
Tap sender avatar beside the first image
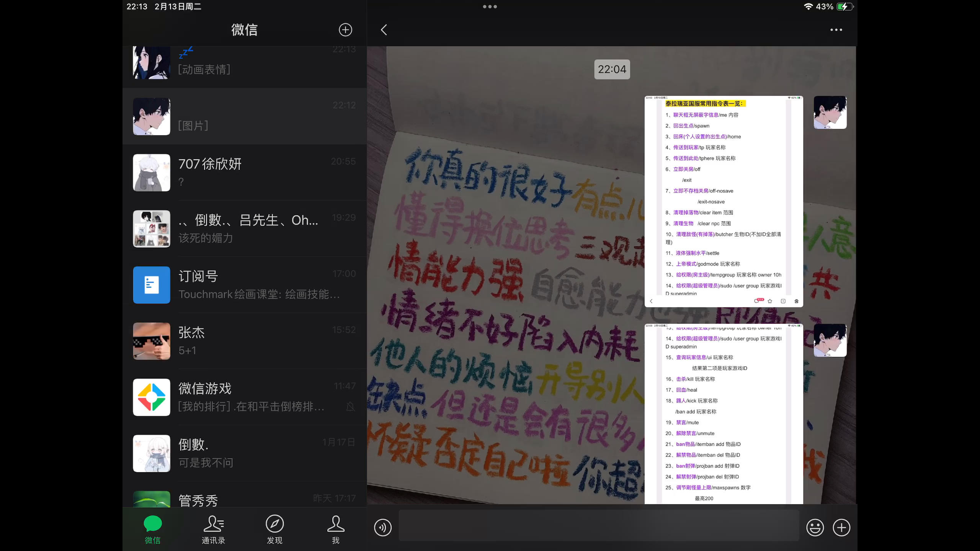[x=830, y=112]
